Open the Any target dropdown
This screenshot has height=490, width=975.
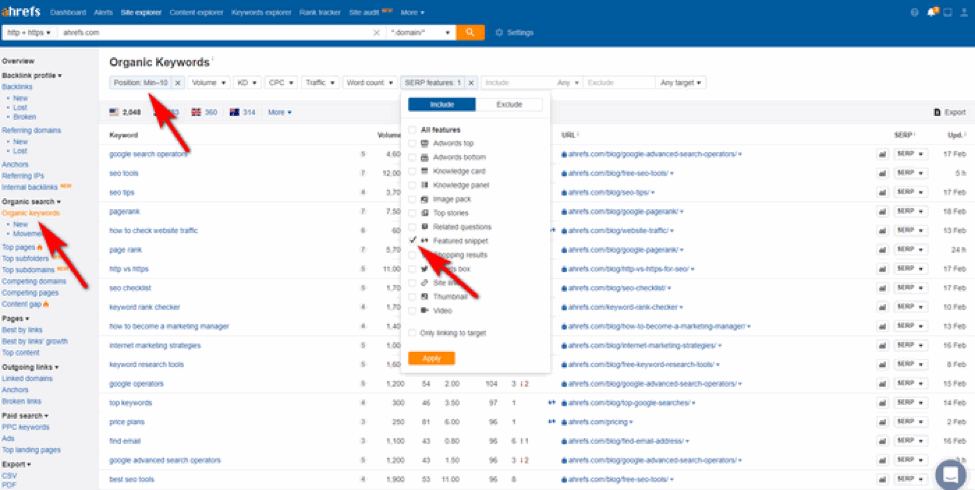681,82
